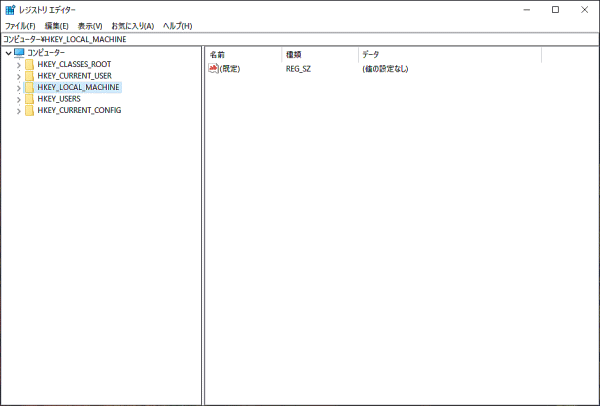Screen dimensions: 600x406
Task: Expand the HKEY_CLASSES_ROOT key
Action: pyautogui.click(x=19, y=65)
